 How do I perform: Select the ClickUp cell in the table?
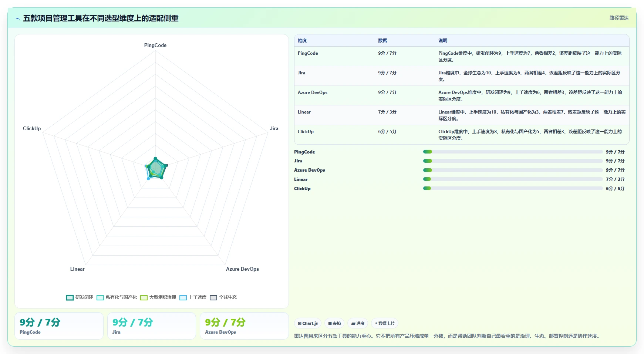(306, 132)
